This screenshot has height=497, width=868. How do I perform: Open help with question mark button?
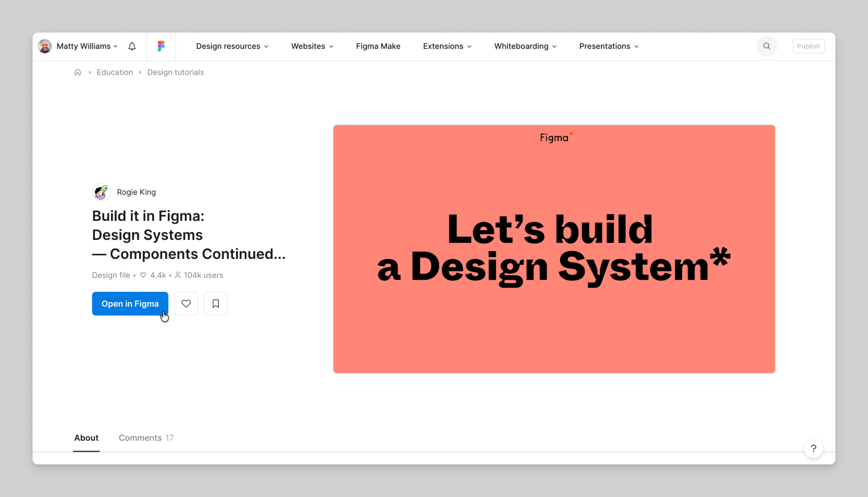point(813,449)
